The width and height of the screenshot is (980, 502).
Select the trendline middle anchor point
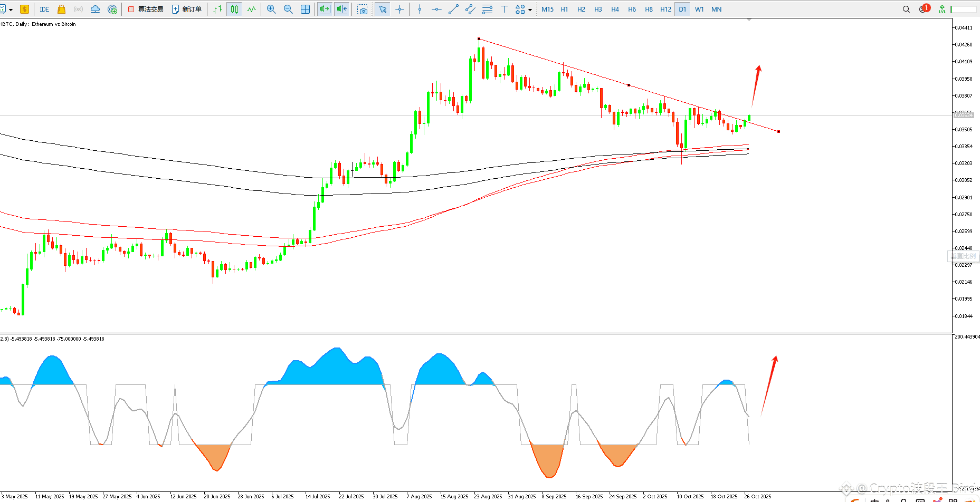click(x=629, y=85)
